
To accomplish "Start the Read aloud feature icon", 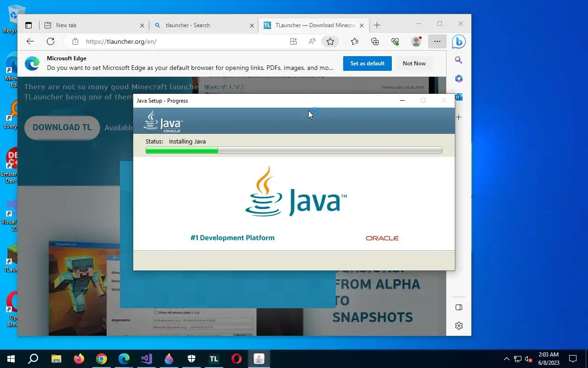I will (312, 41).
